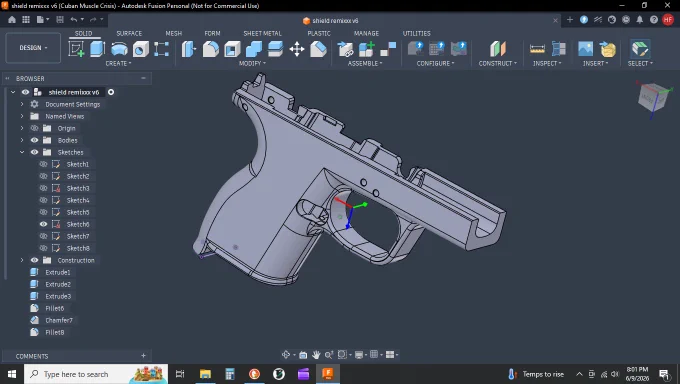The image size is (680, 384).
Task: Open the CREATE dropdown menu
Action: tap(118, 63)
